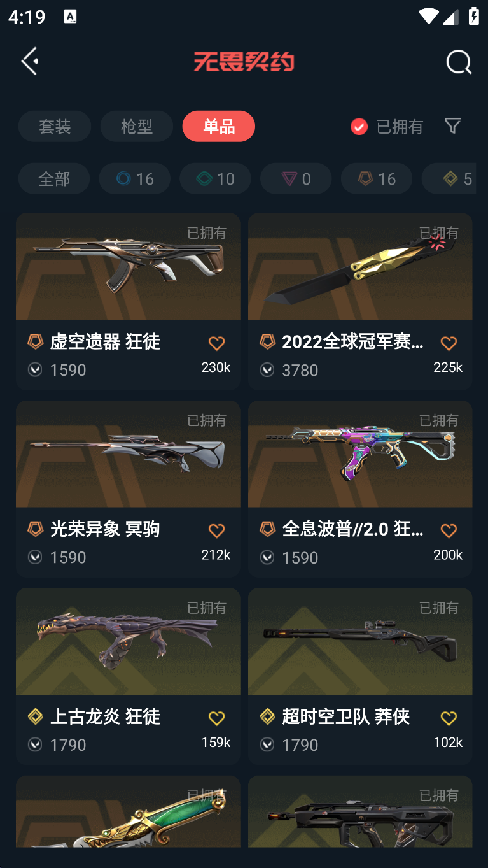488x868 pixels.
Task: Open the 上古龙炎 狂徒 dragon skin thumbnail
Action: pos(128,641)
